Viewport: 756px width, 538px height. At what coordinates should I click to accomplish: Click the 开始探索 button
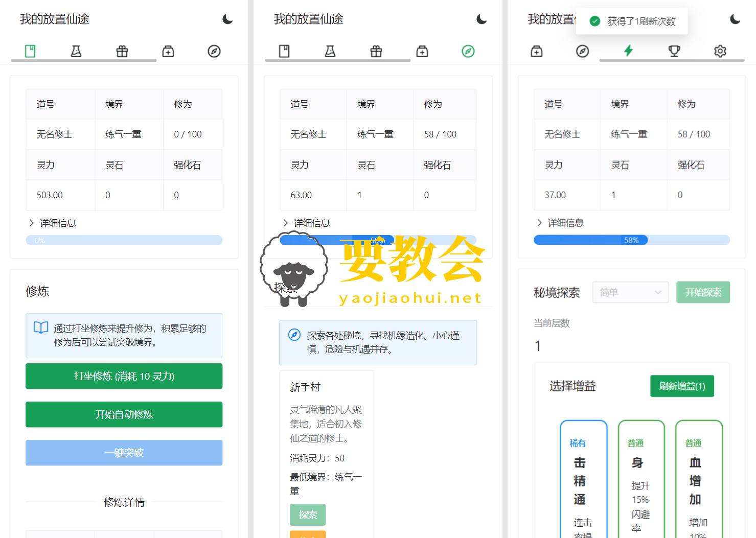click(703, 292)
